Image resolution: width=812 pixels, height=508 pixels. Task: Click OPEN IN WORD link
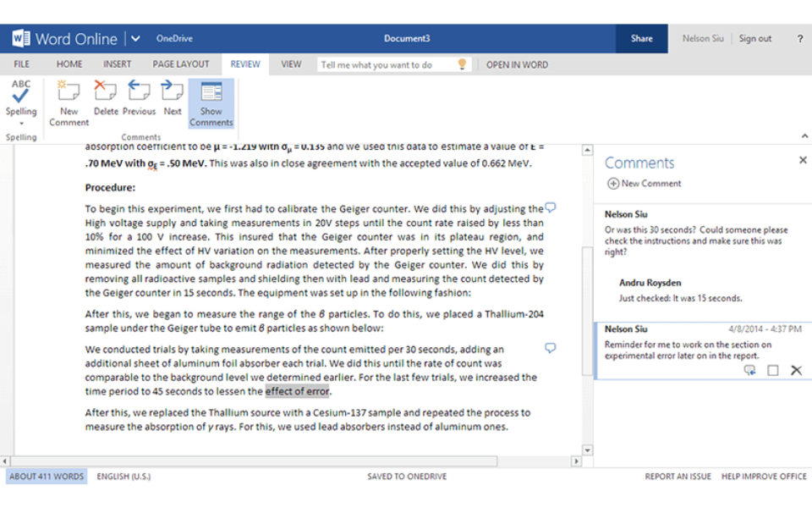click(x=517, y=65)
